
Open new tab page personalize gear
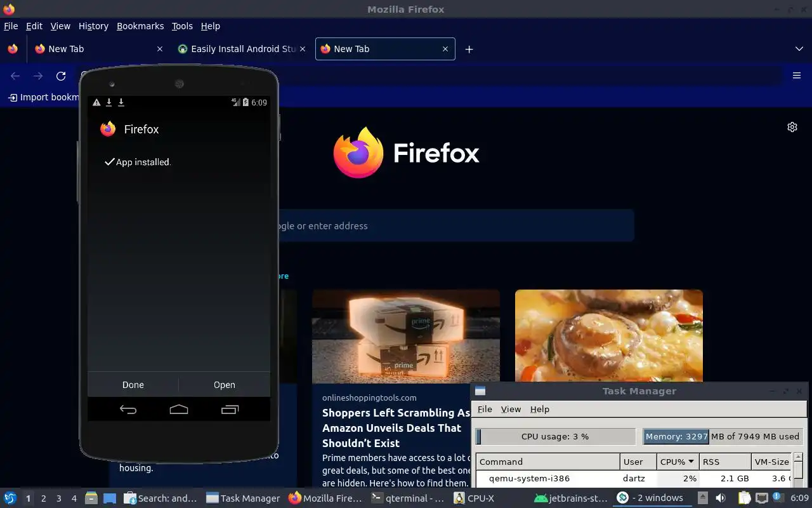tap(792, 127)
